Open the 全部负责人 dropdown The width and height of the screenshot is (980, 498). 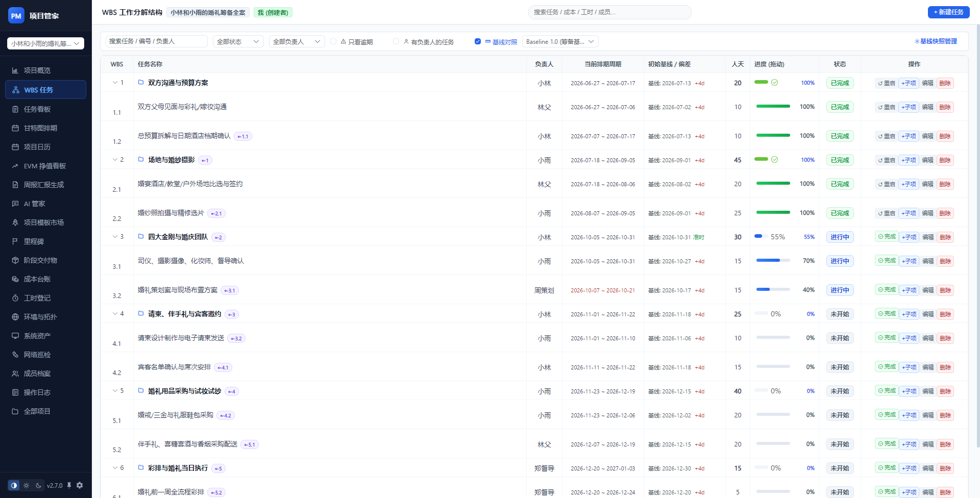[297, 41]
